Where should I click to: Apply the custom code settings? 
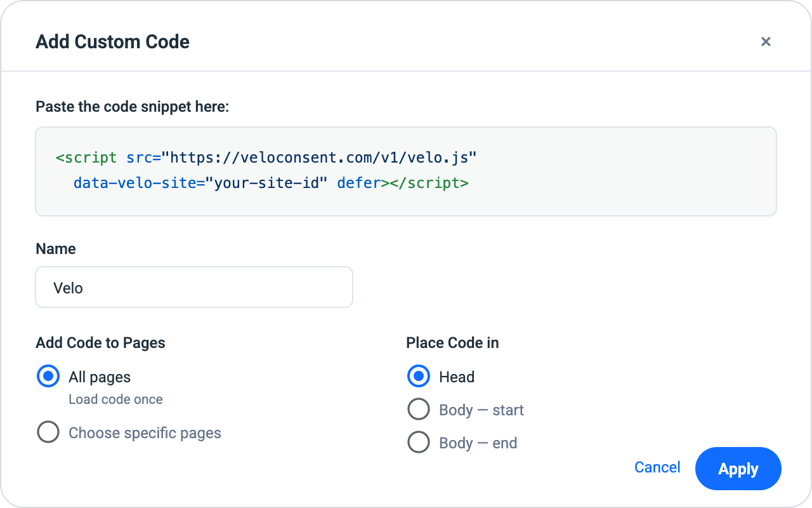tap(738, 469)
